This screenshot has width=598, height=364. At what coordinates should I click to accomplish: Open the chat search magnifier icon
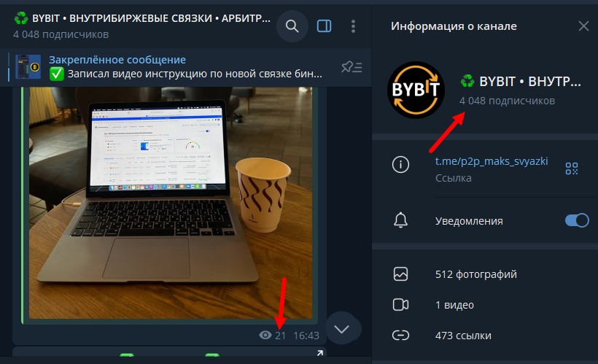(x=292, y=26)
